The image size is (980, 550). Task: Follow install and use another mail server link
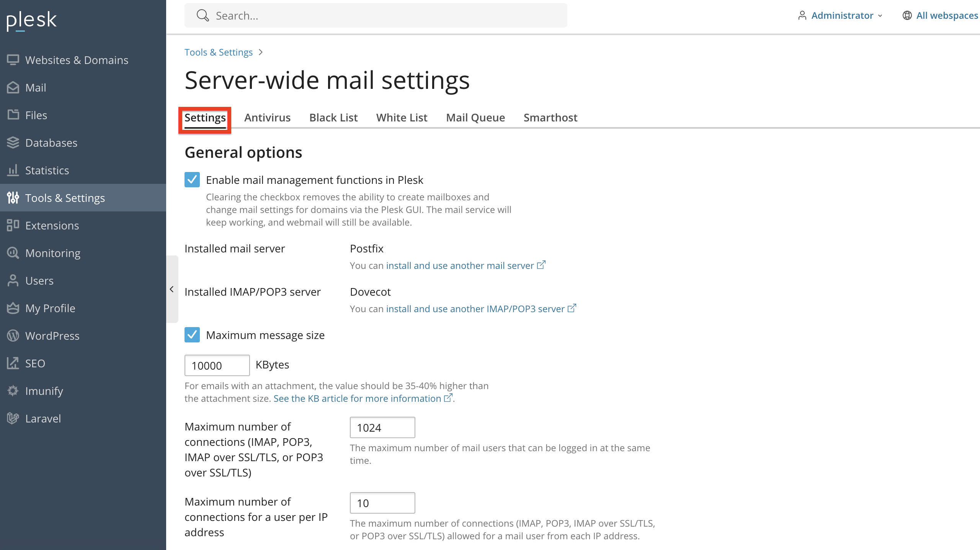pos(466,265)
